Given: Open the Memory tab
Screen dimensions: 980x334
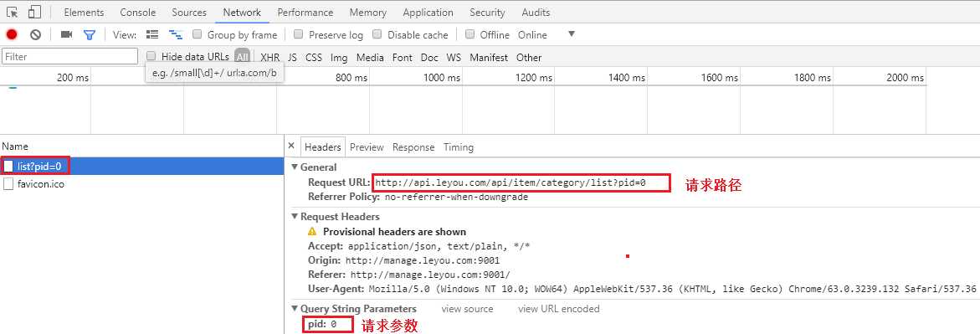Looking at the screenshot, I should 367,13.
